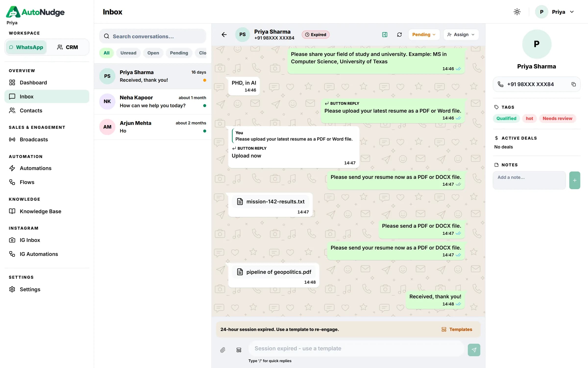Switch workspace to CRM

[x=67, y=47]
